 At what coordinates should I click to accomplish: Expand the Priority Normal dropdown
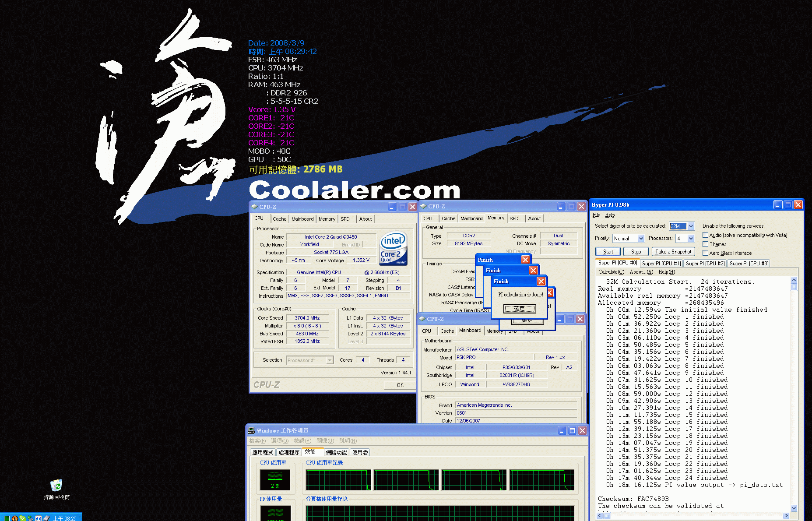[641, 239]
